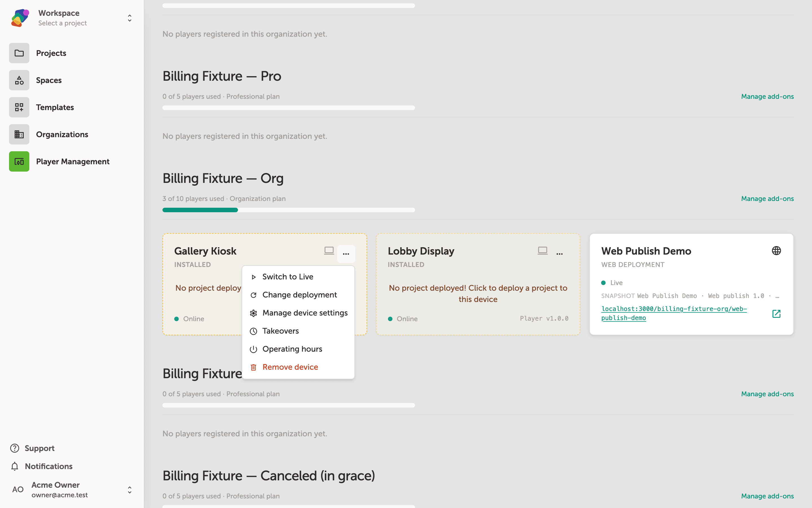Open the Lobby Display more options menu
Screen dimensions: 812x508
pyautogui.click(x=559, y=254)
